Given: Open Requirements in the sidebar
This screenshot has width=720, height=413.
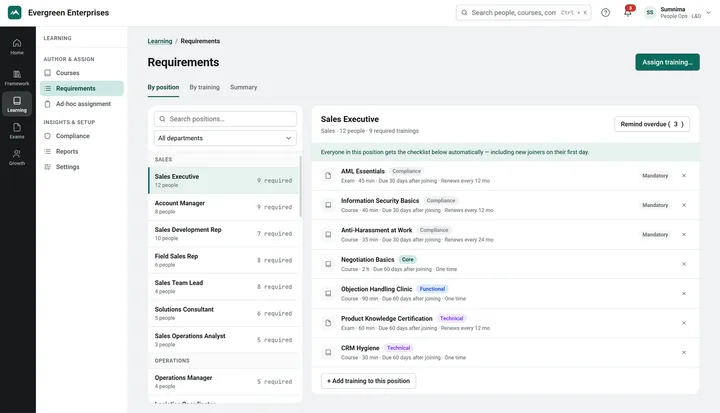Looking at the screenshot, I should [x=82, y=88].
